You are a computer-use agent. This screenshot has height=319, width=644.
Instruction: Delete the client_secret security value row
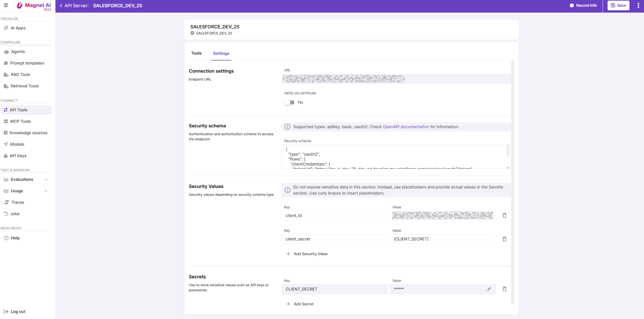point(504,239)
